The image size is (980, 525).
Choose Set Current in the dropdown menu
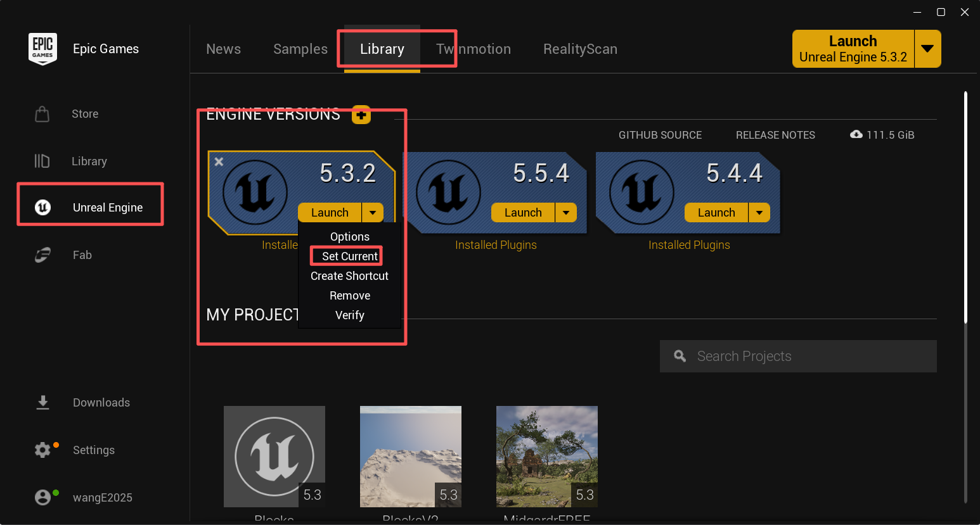click(350, 256)
